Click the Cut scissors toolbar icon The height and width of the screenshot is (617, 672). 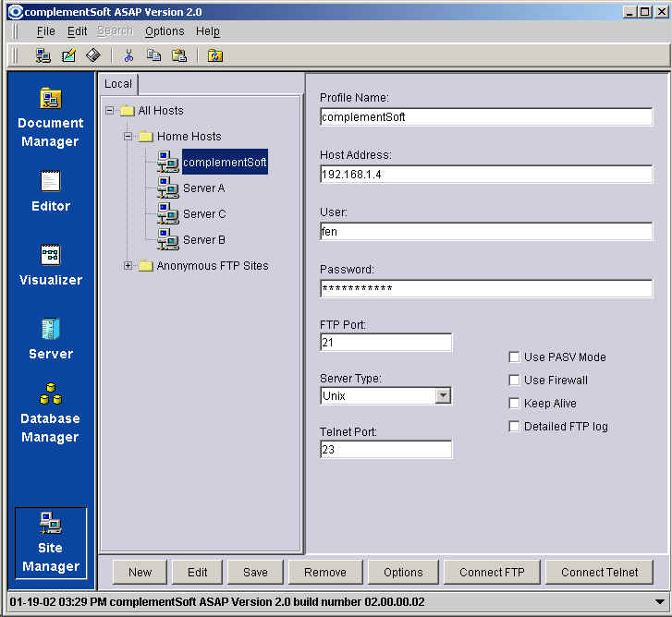tap(128, 55)
